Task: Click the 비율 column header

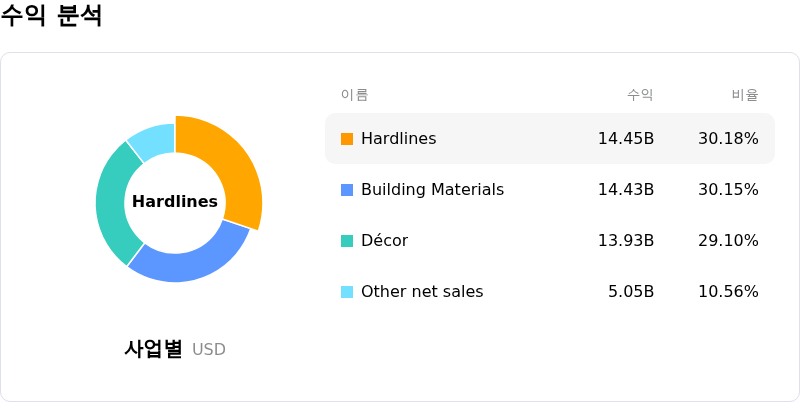Action: coord(745,95)
